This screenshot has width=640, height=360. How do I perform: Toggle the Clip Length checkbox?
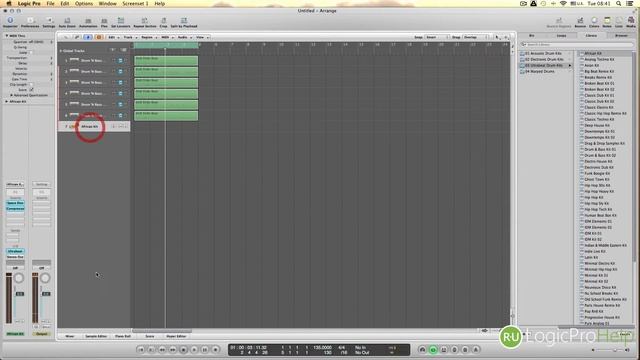click(x=31, y=84)
